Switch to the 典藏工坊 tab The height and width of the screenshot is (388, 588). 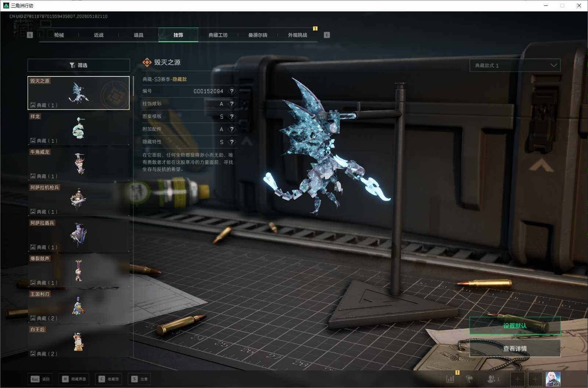point(218,35)
